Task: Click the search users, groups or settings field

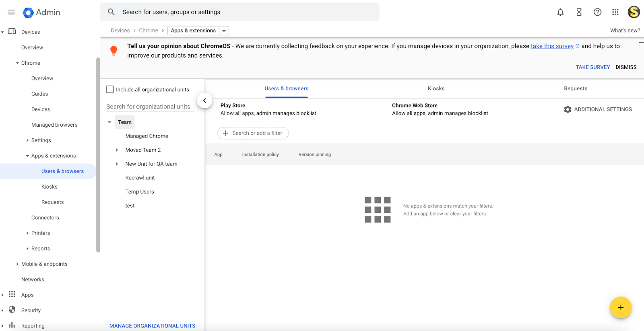Action: pyautogui.click(x=242, y=12)
